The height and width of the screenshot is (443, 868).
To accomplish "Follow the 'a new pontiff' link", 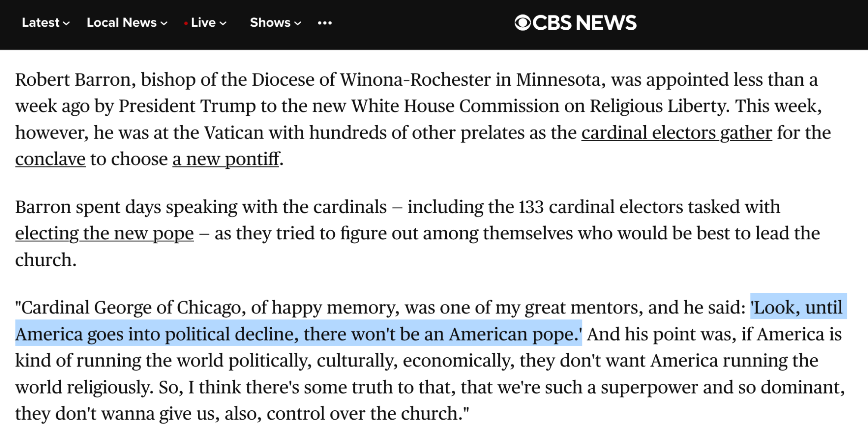I will click(226, 159).
